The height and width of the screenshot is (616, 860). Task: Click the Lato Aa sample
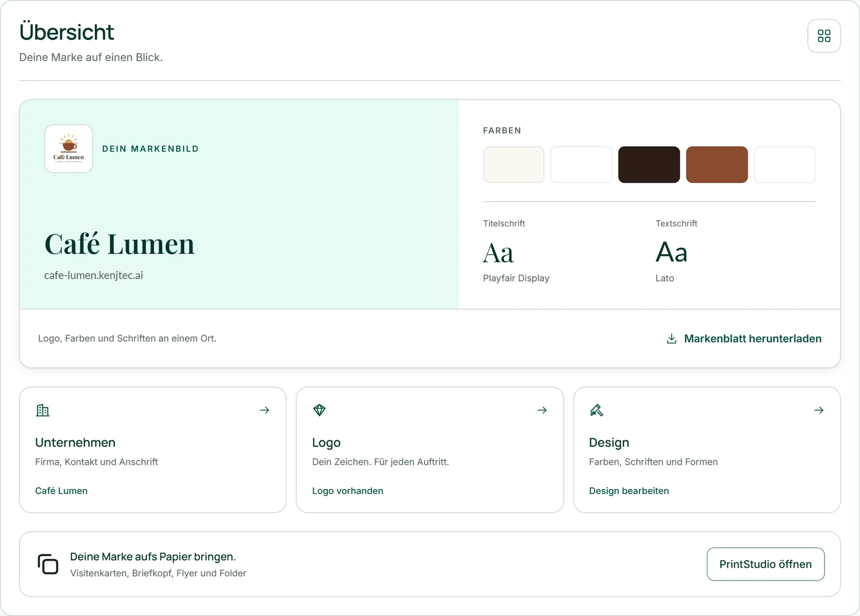(x=671, y=252)
